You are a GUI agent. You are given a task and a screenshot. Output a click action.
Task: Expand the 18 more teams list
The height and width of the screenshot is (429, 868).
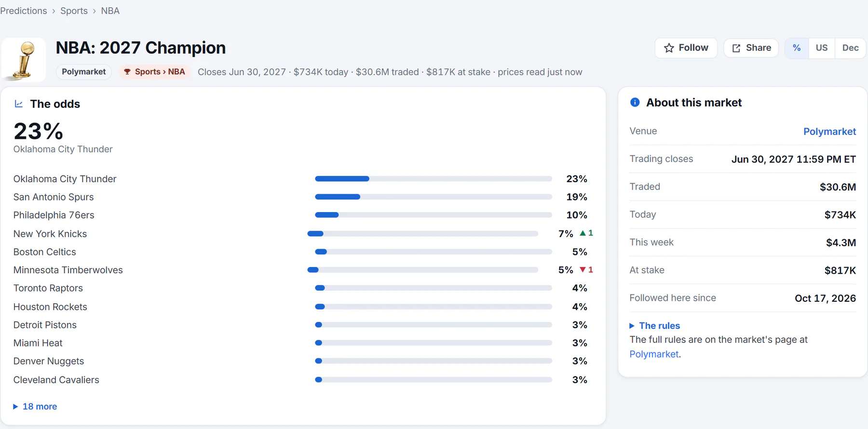tap(35, 406)
